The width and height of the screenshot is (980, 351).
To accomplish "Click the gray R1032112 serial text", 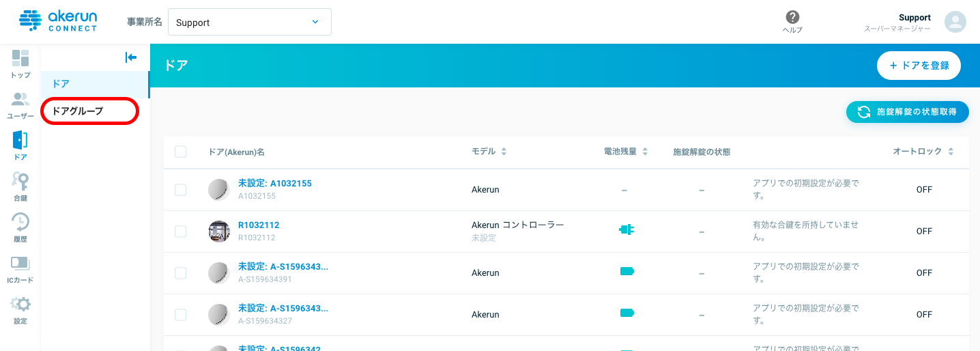I will [257, 238].
